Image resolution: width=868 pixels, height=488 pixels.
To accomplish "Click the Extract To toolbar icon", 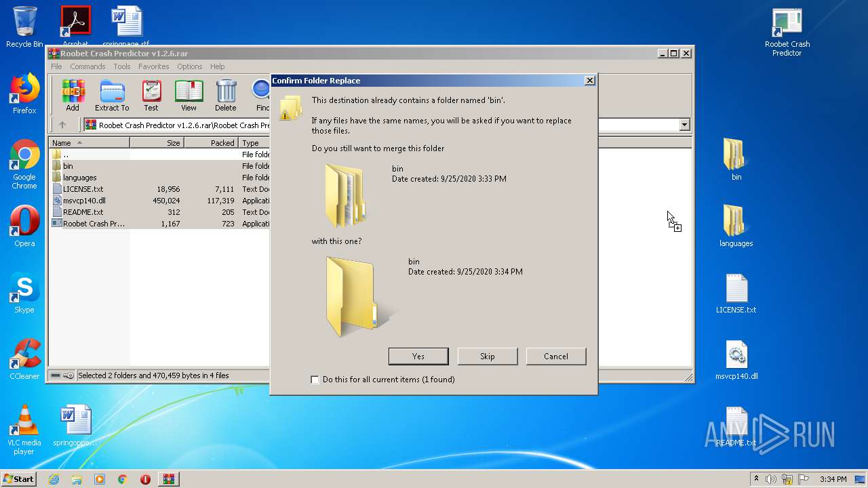I will pyautogui.click(x=112, y=96).
